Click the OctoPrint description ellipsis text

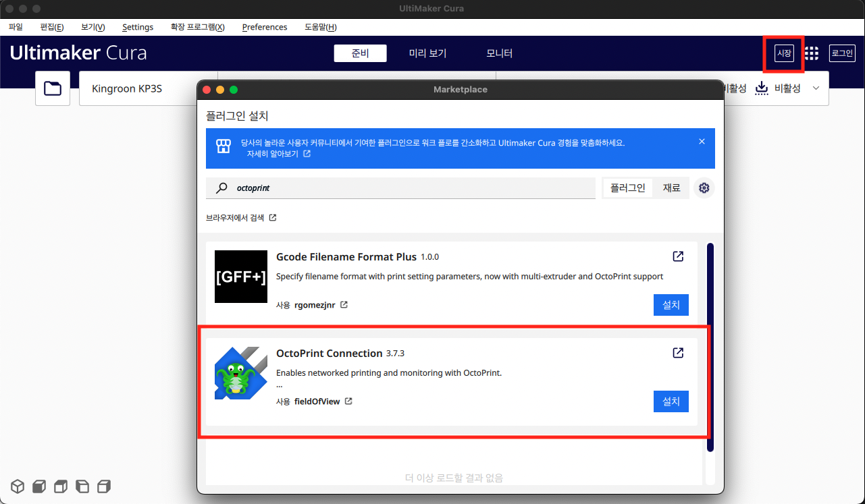[280, 386]
